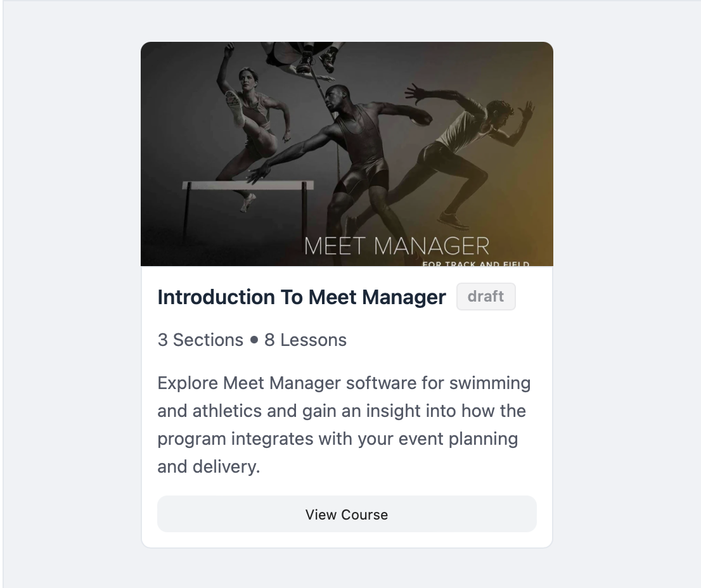This screenshot has width=701, height=588.
Task: Open the Introduction To Meet Manager title
Action: coord(302,297)
